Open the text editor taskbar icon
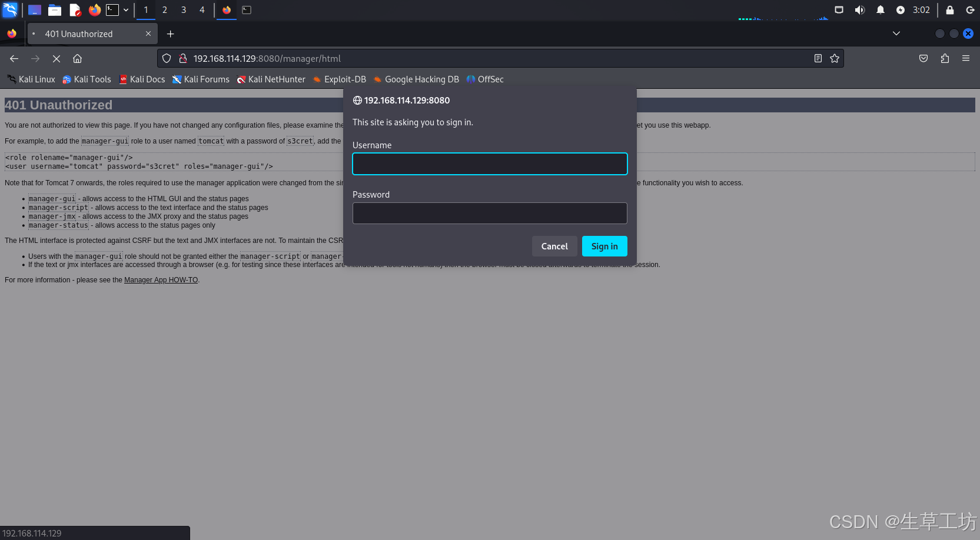 click(x=75, y=10)
